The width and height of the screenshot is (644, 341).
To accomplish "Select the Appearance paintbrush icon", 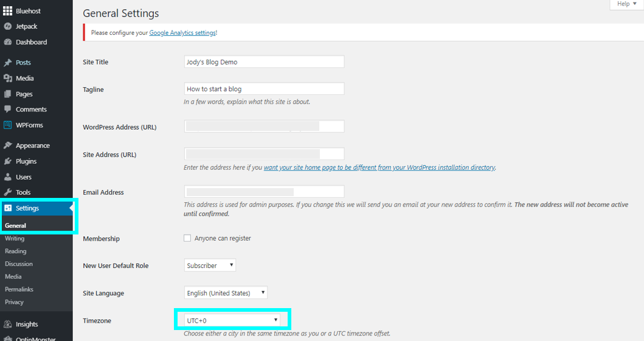I will 7,146.
